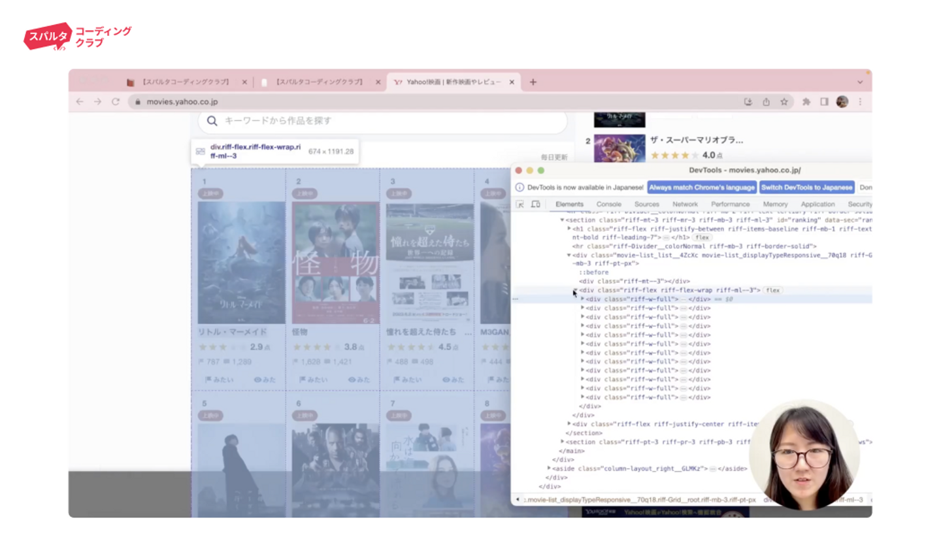Image resolution: width=941 pixels, height=560 pixels.
Task: Click the キーワードから作品を探す search field
Action: (x=382, y=121)
